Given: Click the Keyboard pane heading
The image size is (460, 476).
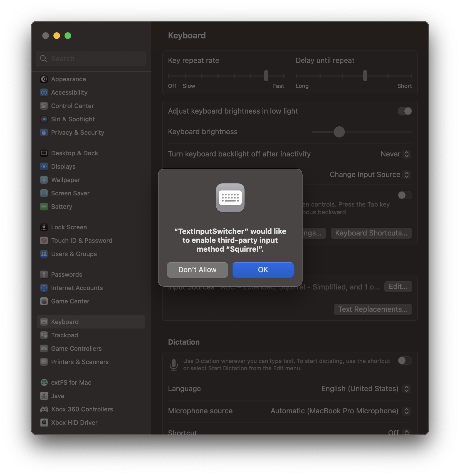Looking at the screenshot, I should point(187,36).
